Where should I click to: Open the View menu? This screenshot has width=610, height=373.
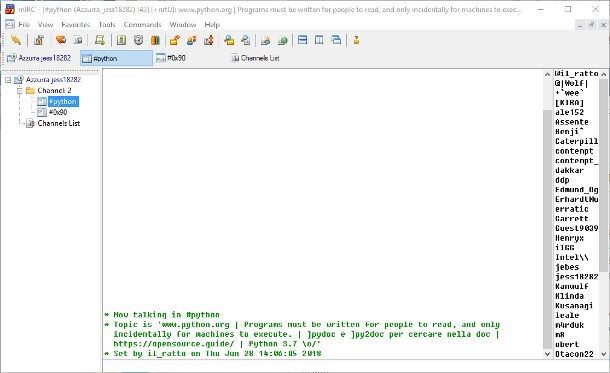(x=46, y=25)
